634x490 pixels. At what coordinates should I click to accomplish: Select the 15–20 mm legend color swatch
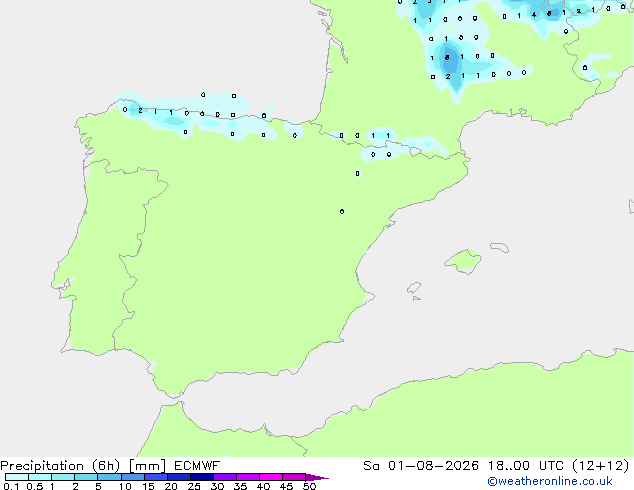156,477
